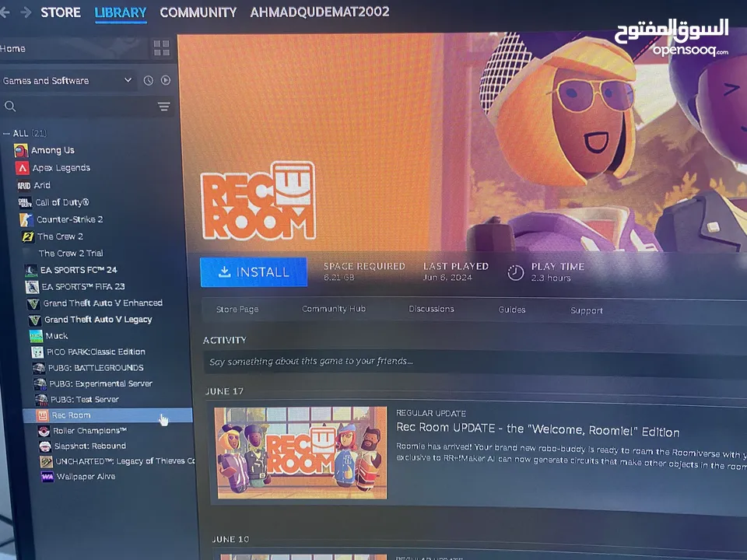
Task: Click the Muck game icon
Action: pyautogui.click(x=37, y=336)
